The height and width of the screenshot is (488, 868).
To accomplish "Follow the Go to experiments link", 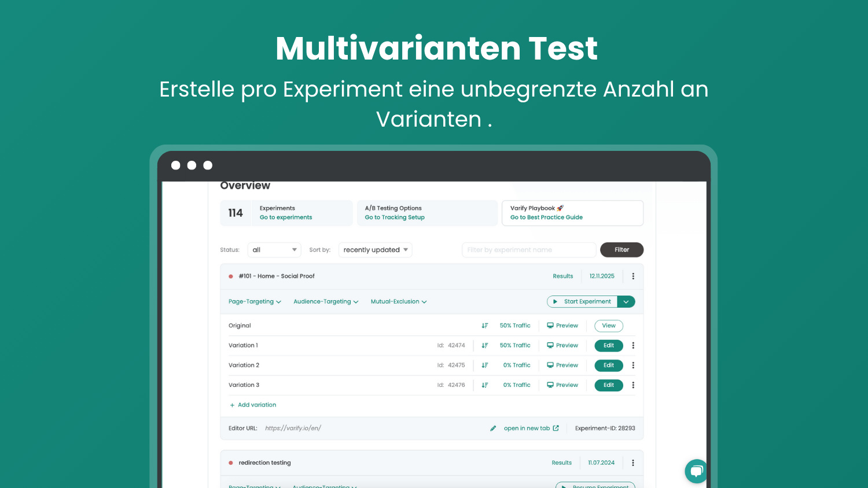I will (x=286, y=217).
